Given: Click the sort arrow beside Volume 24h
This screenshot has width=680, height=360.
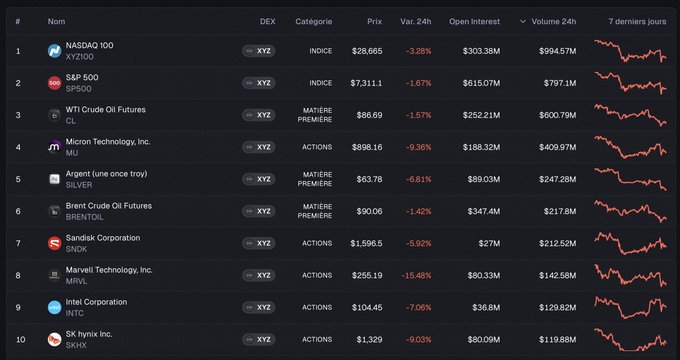Looking at the screenshot, I should click(523, 22).
